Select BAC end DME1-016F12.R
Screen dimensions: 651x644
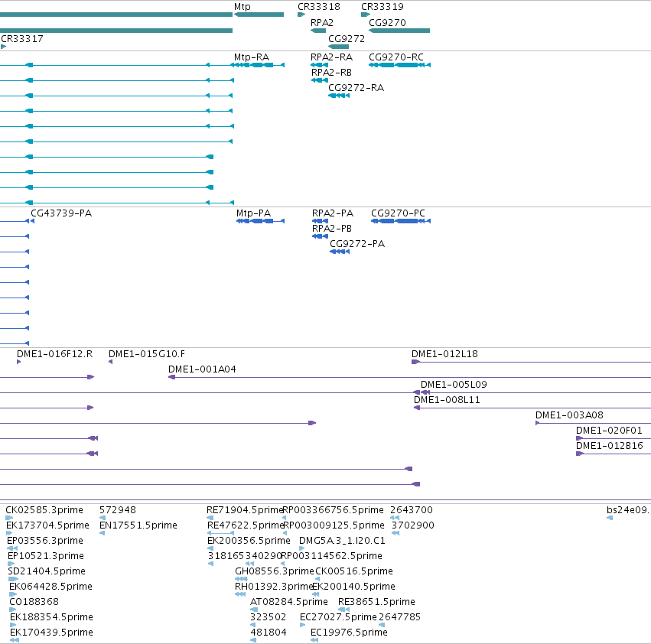55,354
